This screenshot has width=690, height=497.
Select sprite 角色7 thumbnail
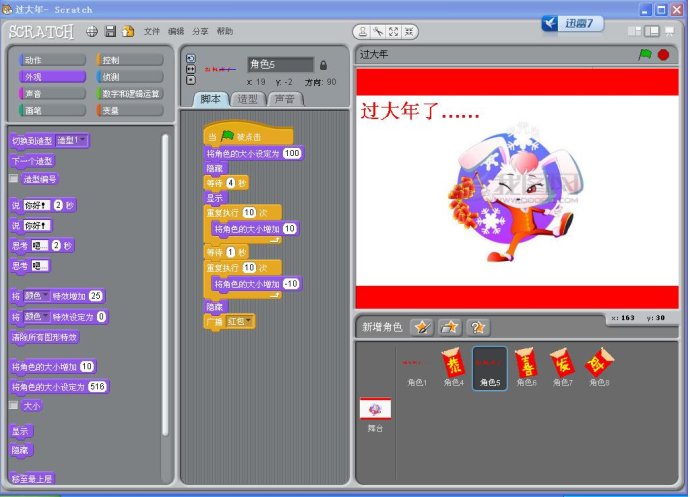point(563,369)
